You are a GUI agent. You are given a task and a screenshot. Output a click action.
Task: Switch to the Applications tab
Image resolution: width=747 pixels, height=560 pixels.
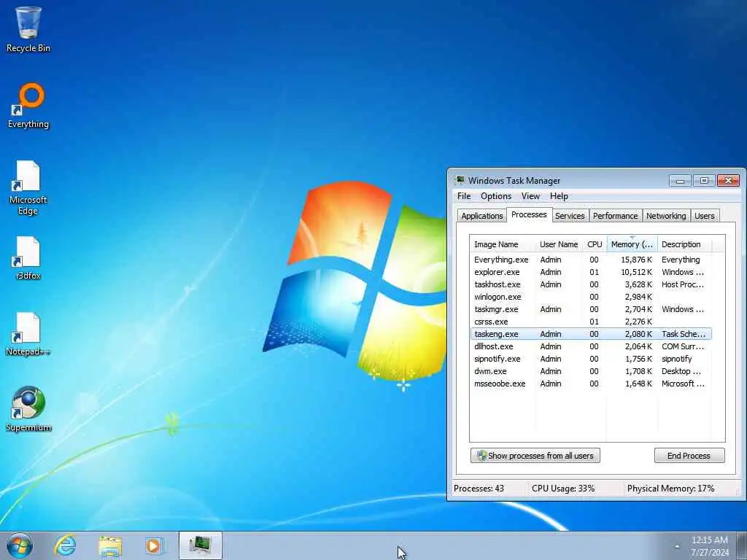point(481,216)
